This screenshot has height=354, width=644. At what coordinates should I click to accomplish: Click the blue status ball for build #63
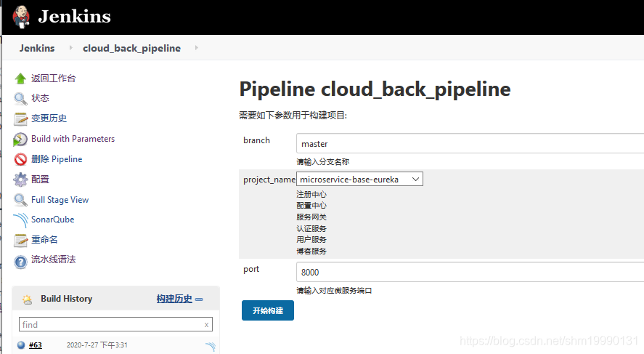pyautogui.click(x=21, y=345)
